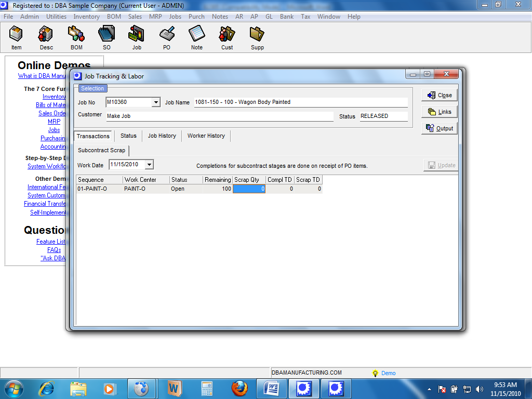
Task: Open the Status tab
Action: coord(128,136)
